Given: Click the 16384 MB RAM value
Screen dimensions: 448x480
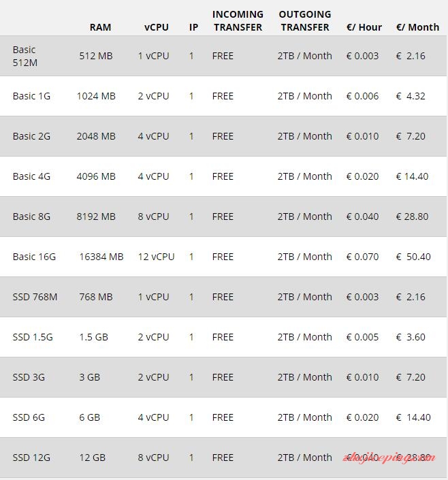Looking at the screenshot, I should click(101, 257).
